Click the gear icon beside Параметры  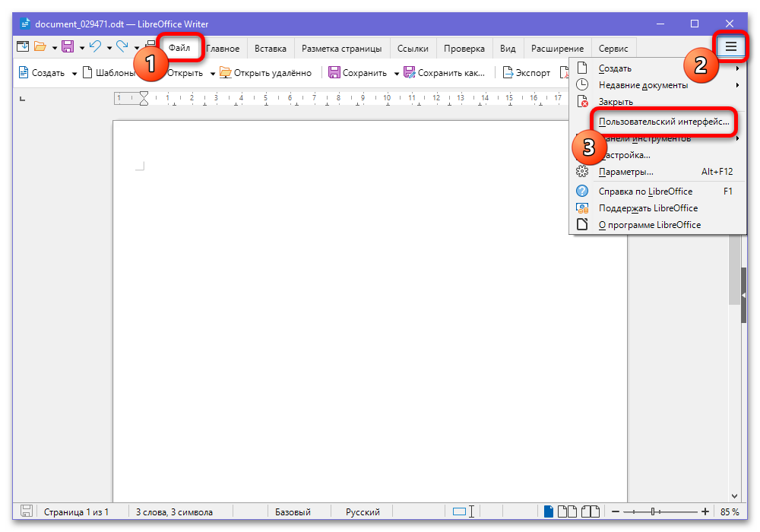pos(582,172)
